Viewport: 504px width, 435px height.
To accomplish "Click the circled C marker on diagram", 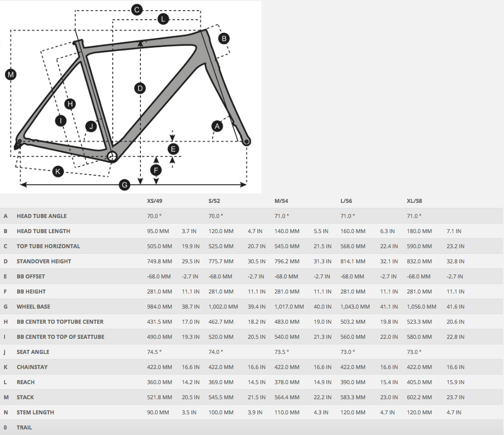I will (x=136, y=10).
